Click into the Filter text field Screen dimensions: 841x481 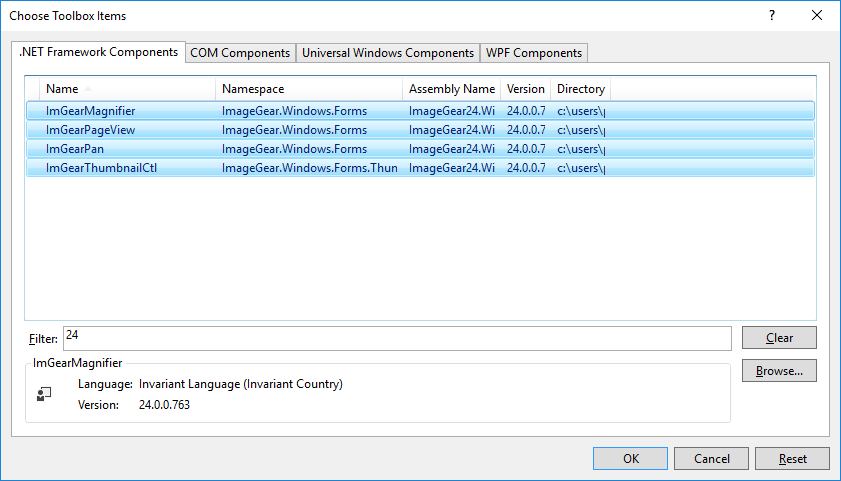pyautogui.click(x=397, y=338)
